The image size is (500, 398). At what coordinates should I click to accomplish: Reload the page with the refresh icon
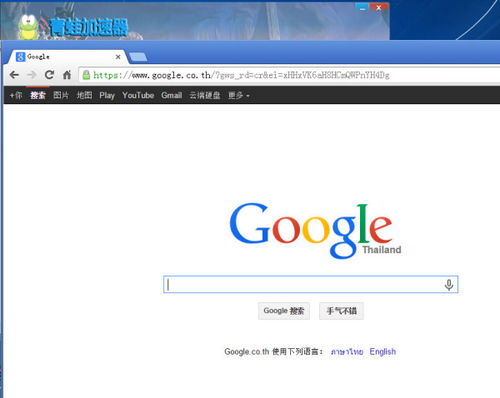(49, 75)
